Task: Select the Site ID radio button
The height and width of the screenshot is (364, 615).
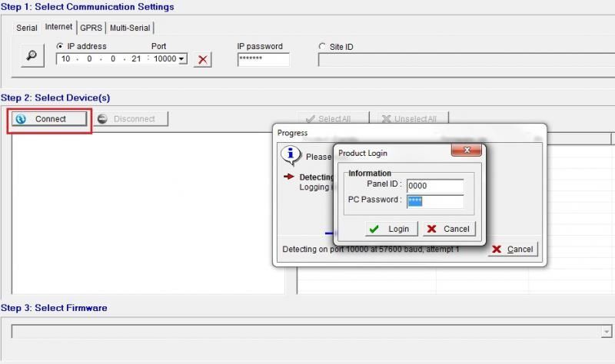Action: [x=322, y=47]
